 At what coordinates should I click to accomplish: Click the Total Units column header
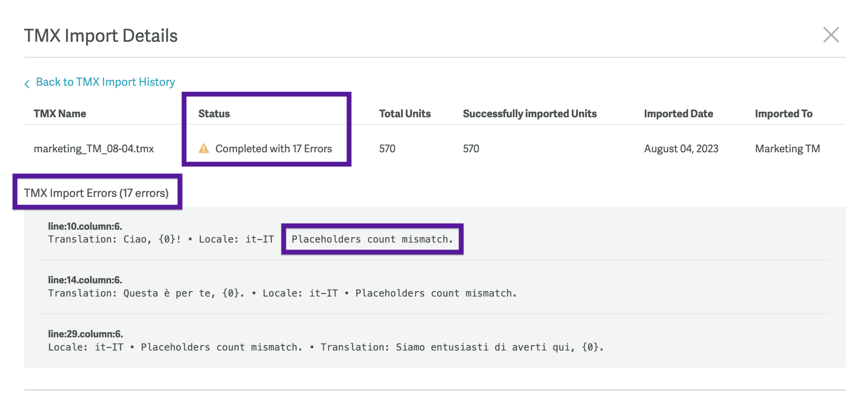[405, 114]
